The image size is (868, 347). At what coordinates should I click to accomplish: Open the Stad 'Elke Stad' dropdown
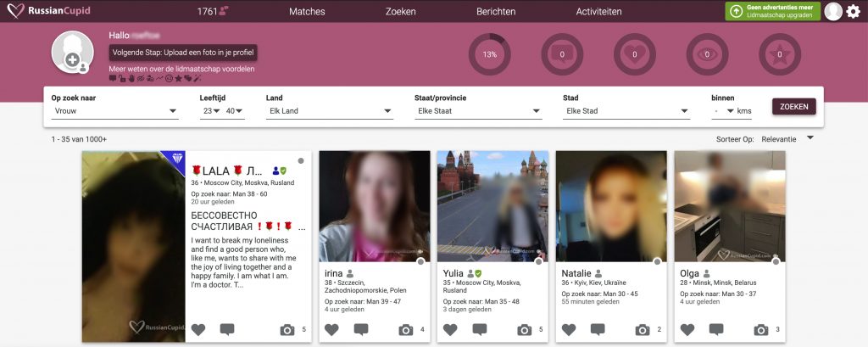coord(626,110)
